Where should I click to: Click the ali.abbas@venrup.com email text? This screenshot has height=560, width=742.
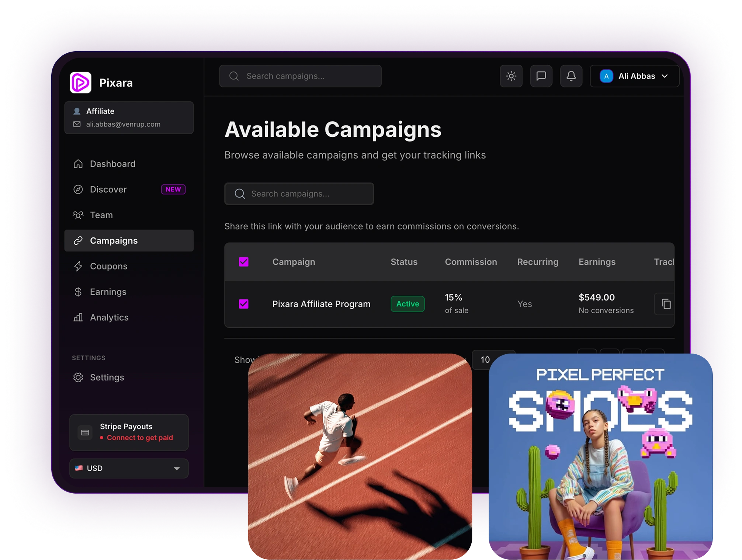click(123, 124)
